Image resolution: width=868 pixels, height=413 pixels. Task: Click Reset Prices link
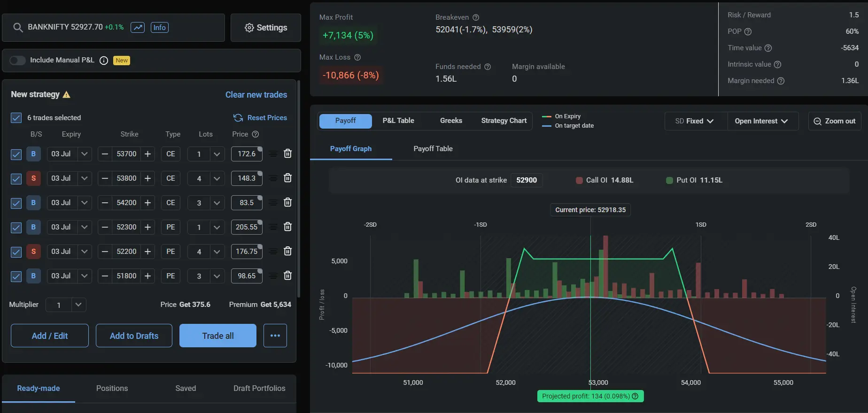pyautogui.click(x=261, y=118)
